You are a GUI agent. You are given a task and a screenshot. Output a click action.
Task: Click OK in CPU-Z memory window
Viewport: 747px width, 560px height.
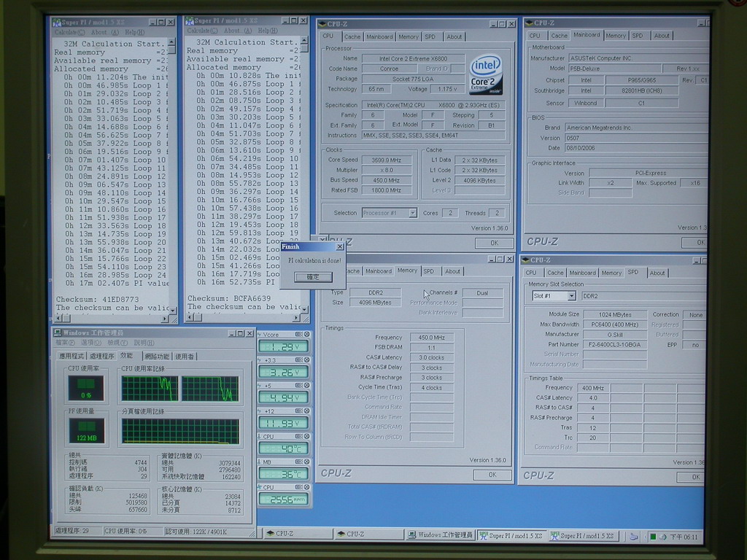click(492, 475)
